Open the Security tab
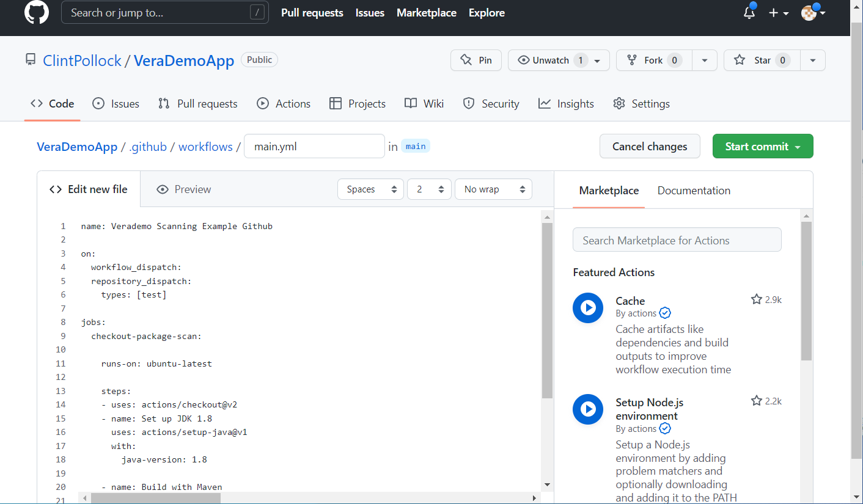This screenshot has height=504, width=863. 491,104
